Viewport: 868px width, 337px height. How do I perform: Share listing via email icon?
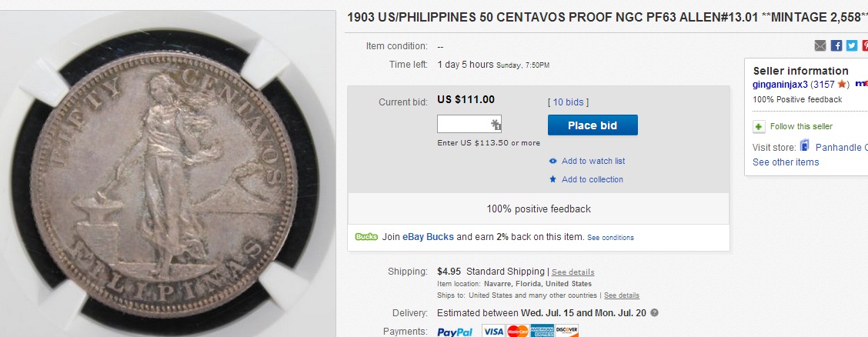[x=820, y=46]
